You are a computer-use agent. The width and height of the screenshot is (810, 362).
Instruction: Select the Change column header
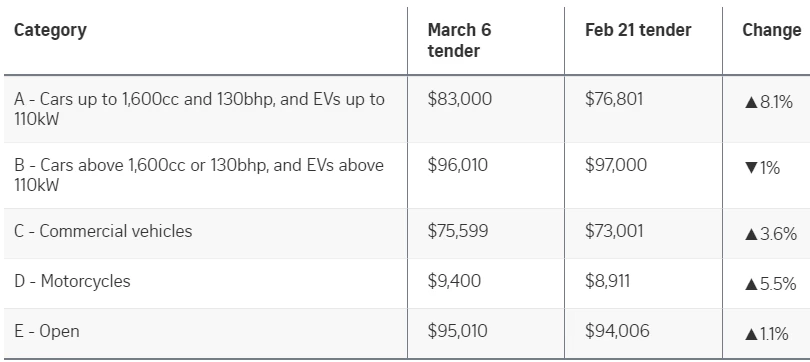pos(772,30)
